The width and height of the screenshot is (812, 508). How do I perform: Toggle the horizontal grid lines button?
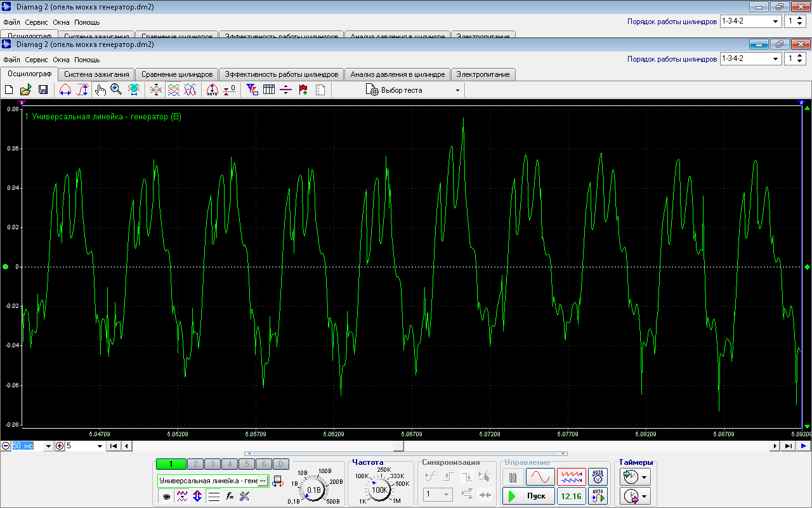coord(214,496)
